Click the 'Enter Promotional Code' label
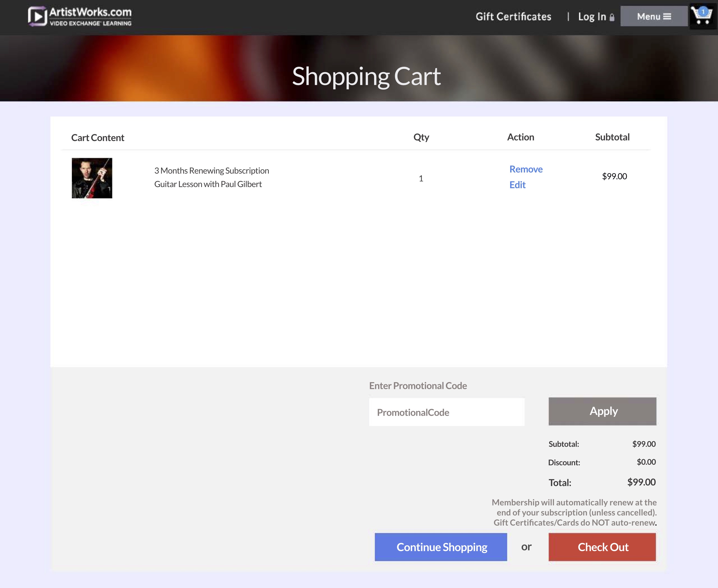 click(418, 386)
